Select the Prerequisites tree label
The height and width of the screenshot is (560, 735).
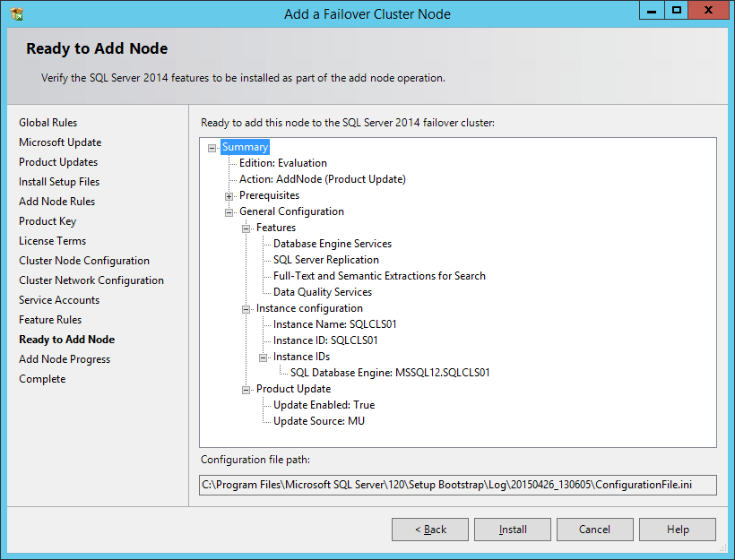[x=269, y=195]
